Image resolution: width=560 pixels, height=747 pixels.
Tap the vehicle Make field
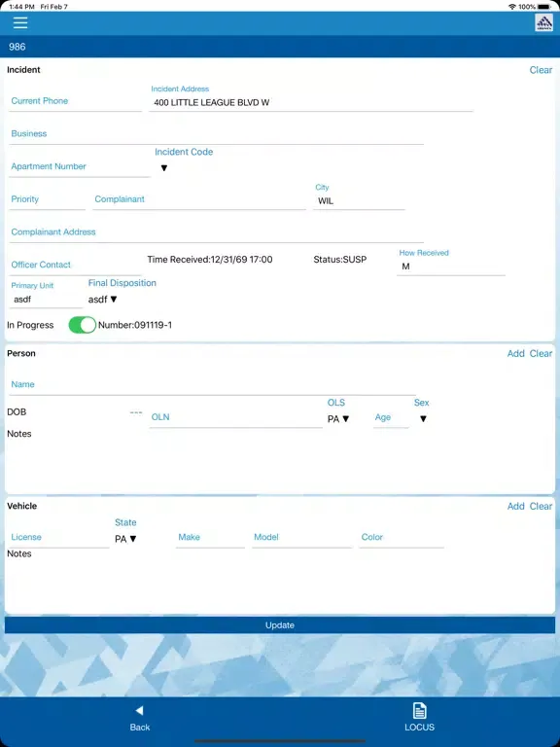(210, 537)
